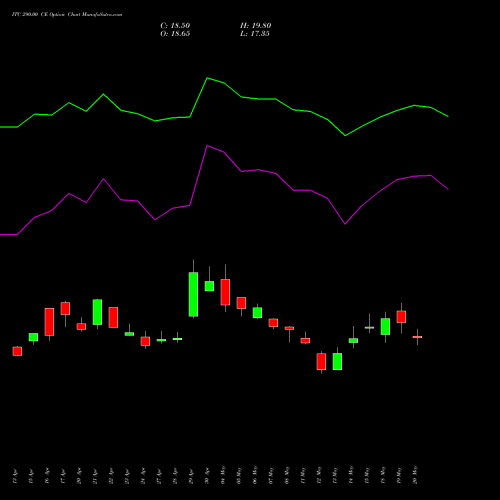Viewport: 500px width, 500px height.
Task: Select the open value O: 18.65
Action: (x=175, y=34)
